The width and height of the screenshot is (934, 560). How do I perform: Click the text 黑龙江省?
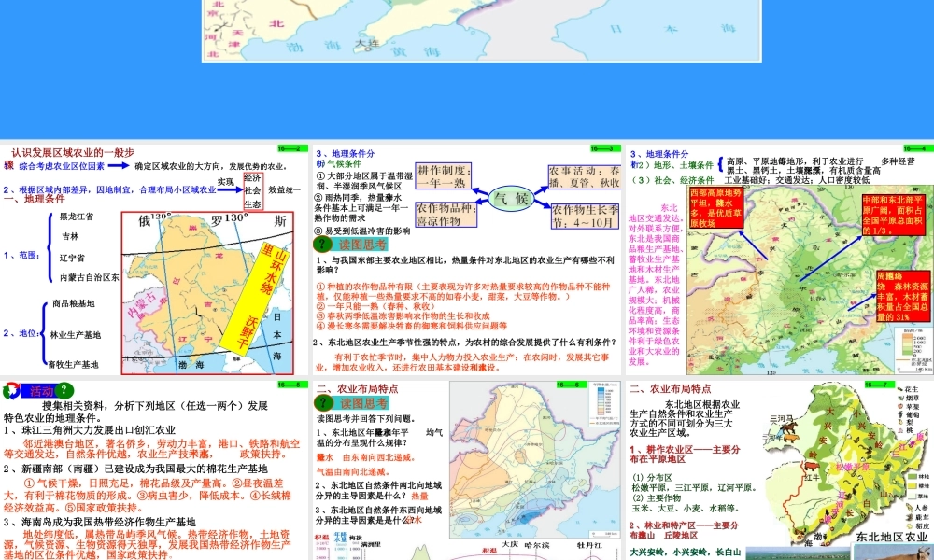pos(77,217)
